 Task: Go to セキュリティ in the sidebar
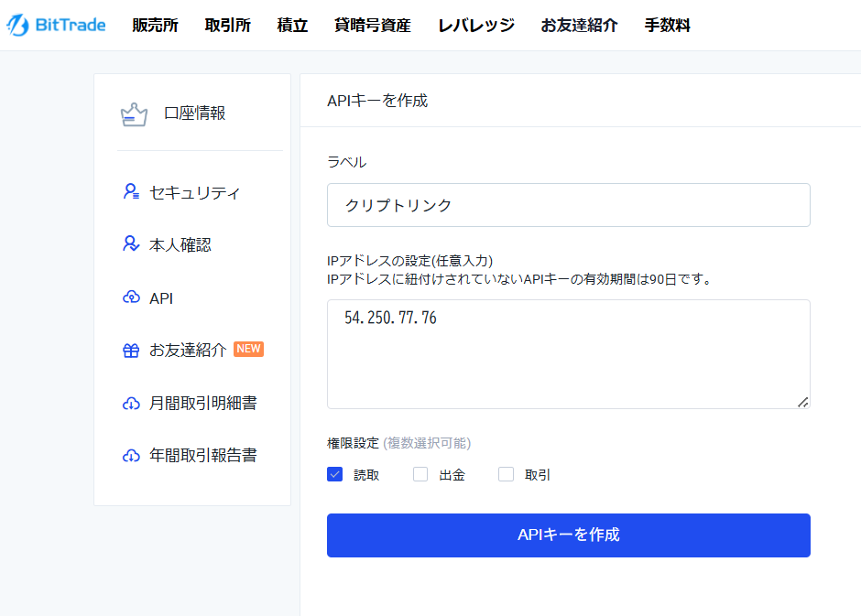194,192
